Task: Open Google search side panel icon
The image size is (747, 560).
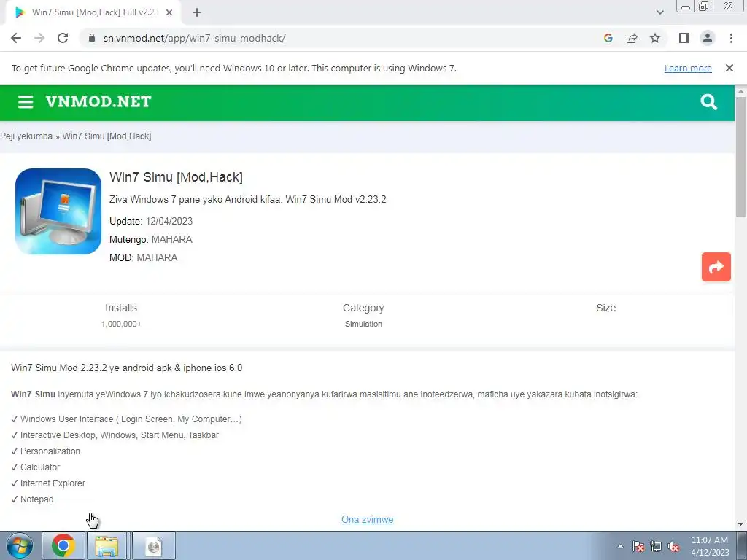Action: coord(608,38)
